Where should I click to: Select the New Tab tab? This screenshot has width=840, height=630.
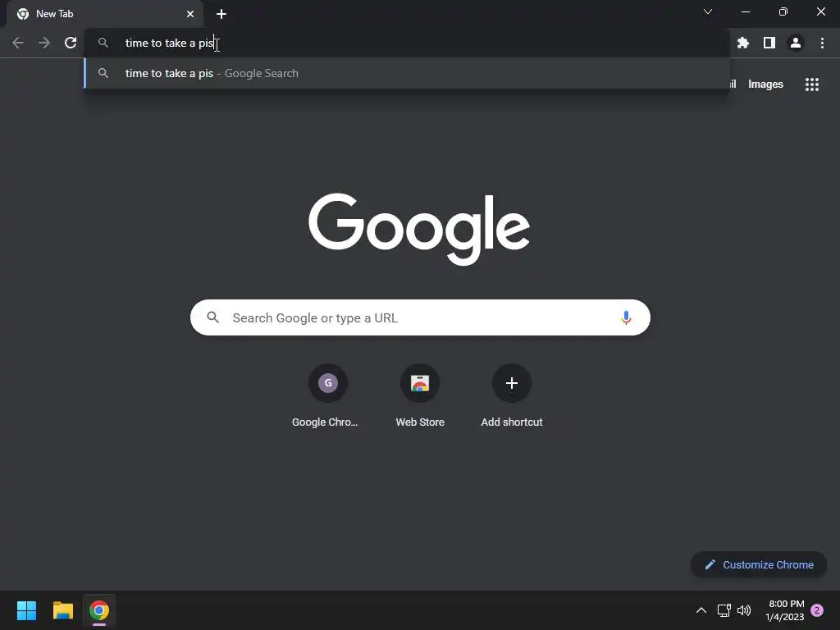pos(105,14)
